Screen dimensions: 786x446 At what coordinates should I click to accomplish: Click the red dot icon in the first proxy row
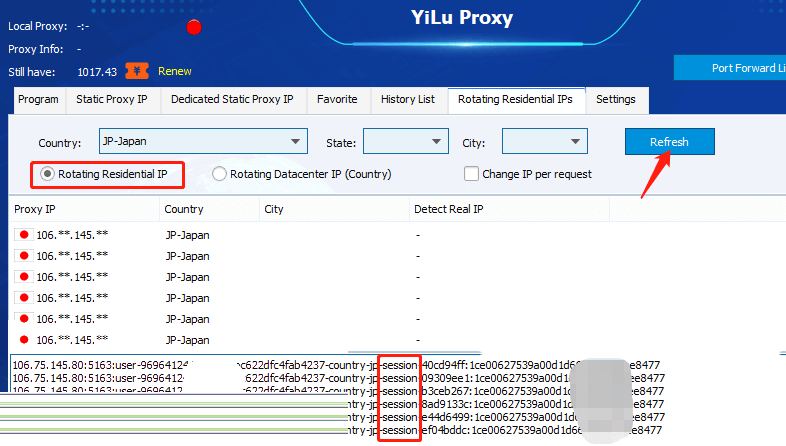point(24,235)
